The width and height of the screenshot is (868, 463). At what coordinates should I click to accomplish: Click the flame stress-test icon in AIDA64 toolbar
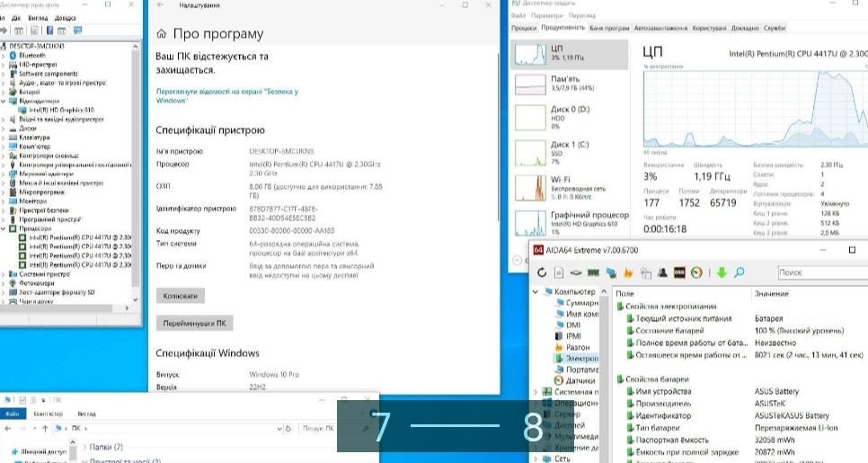click(x=630, y=272)
